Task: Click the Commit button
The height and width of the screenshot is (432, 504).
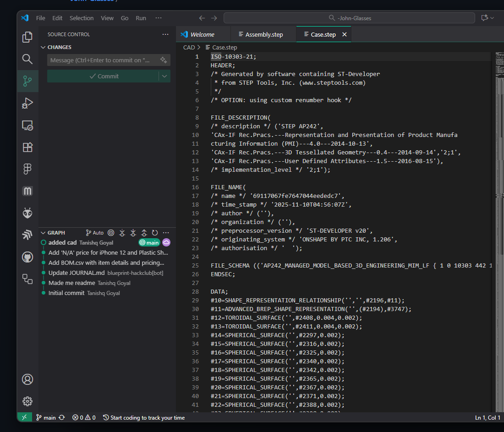Action: (x=104, y=77)
